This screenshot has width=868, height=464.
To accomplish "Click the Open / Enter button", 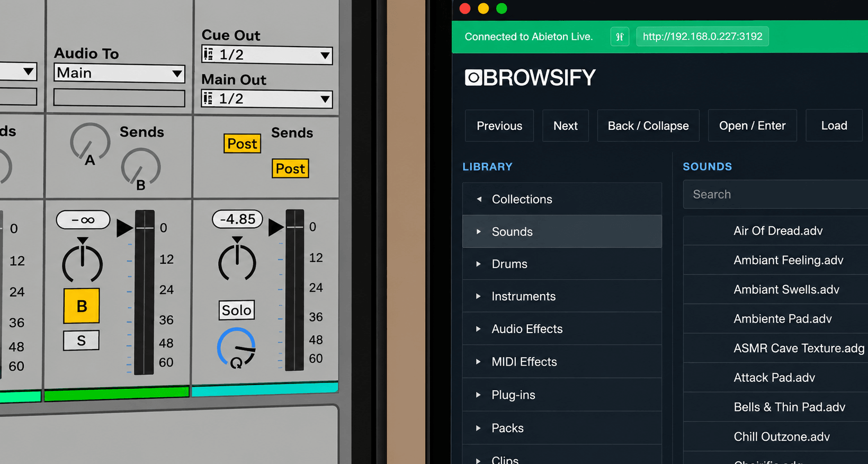I will click(x=752, y=126).
